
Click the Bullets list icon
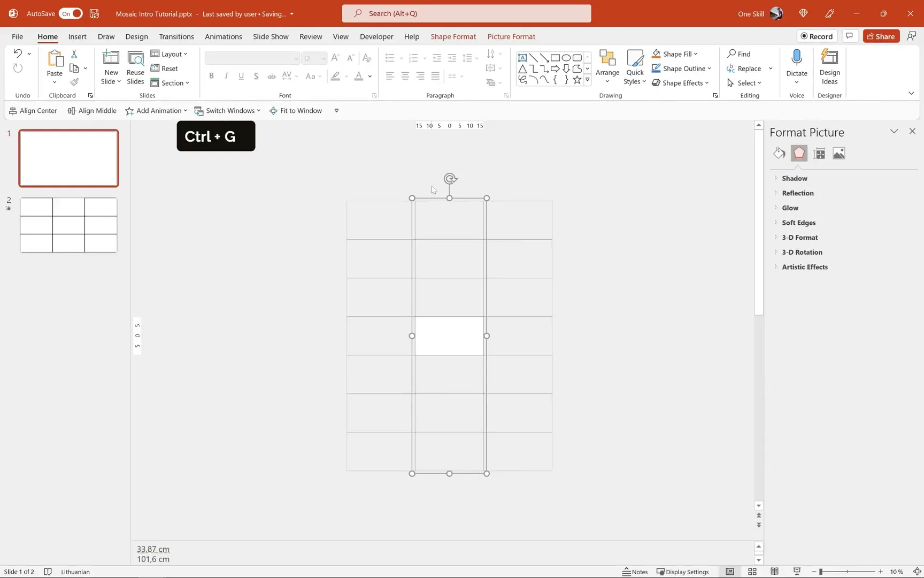[390, 58]
